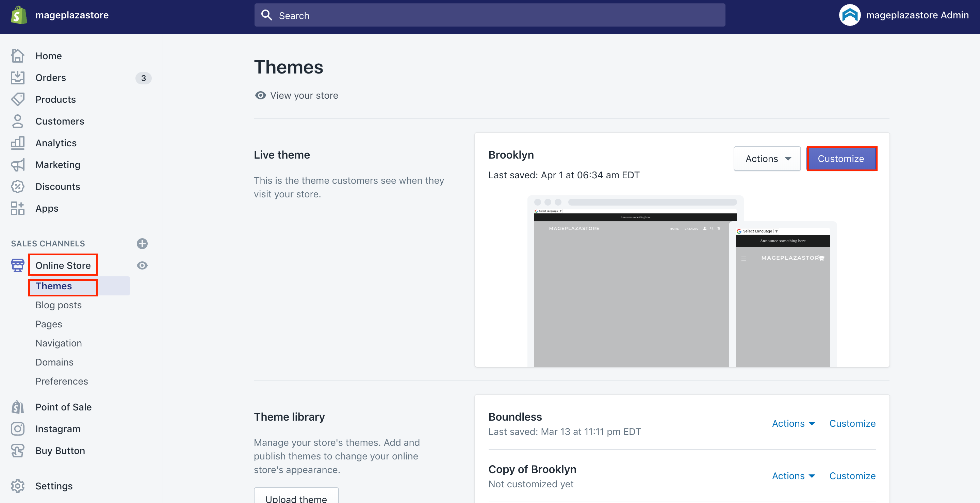
Task: Expand Actions dropdown for Boundless theme
Action: (x=794, y=423)
